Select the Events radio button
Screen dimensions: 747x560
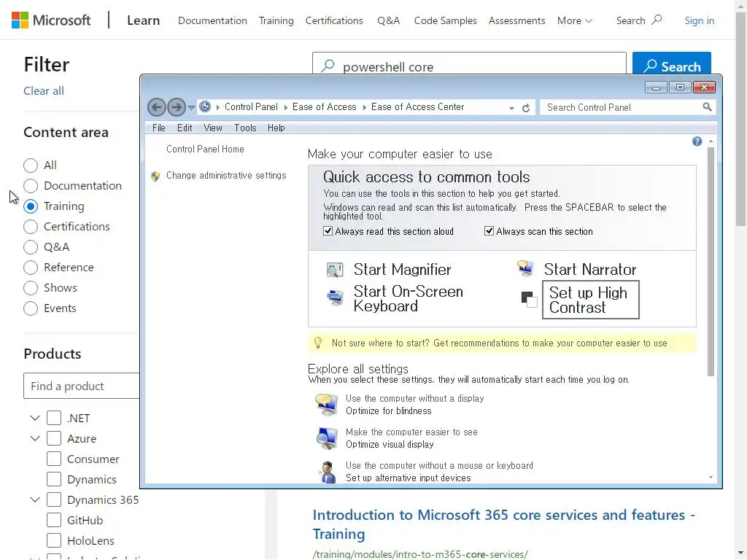coord(31,308)
